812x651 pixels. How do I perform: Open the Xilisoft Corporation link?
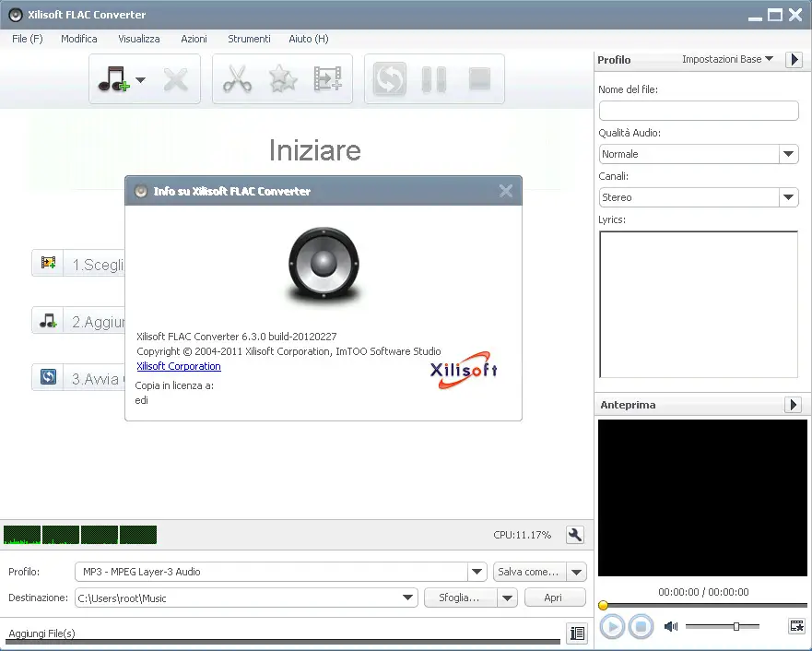(x=179, y=366)
